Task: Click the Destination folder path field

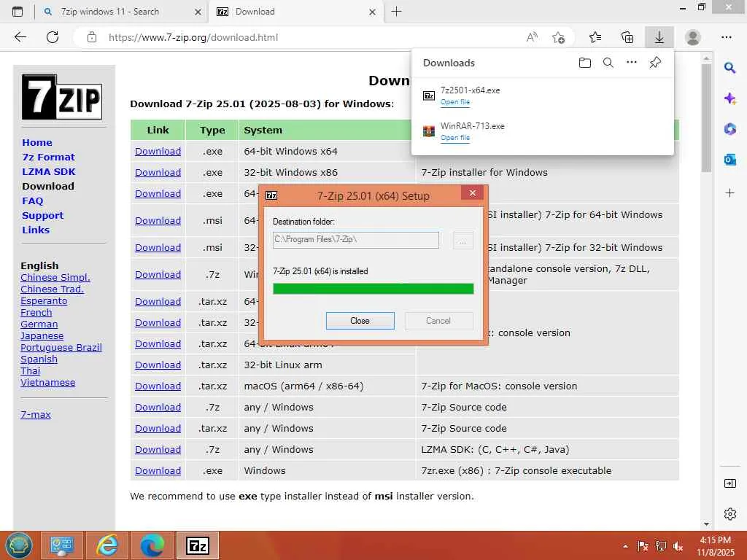Action: point(356,240)
